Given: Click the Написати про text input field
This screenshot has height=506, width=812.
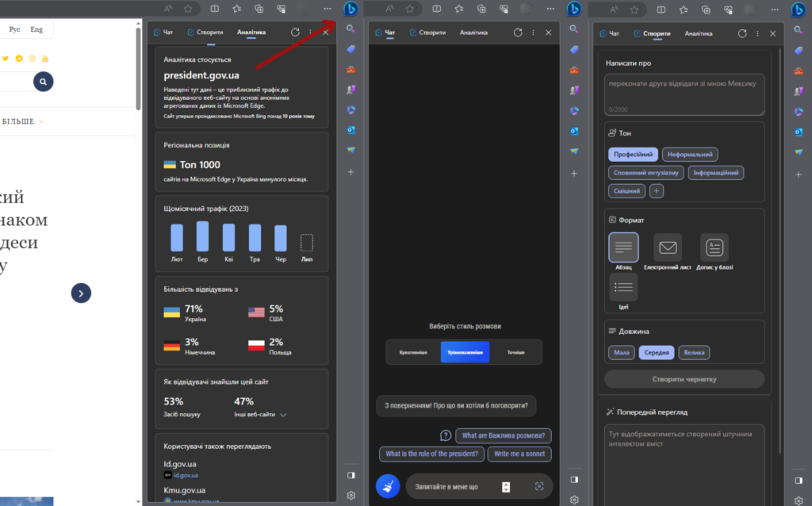Looking at the screenshot, I should point(684,94).
